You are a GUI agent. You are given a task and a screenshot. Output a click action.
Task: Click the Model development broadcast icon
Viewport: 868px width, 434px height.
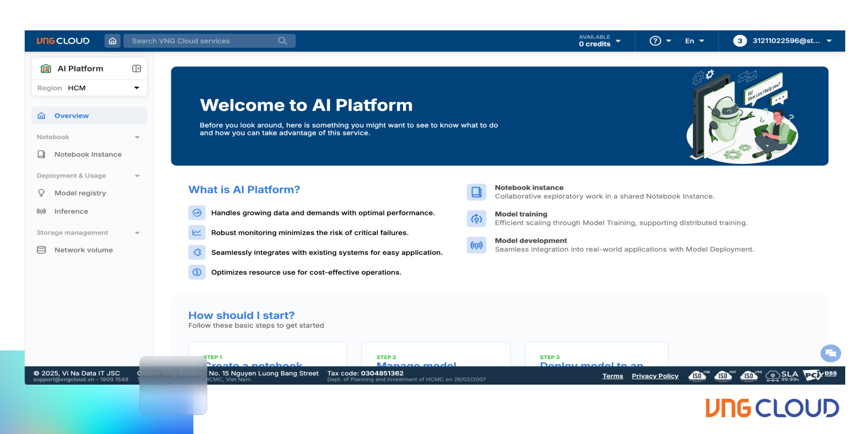[x=476, y=245]
